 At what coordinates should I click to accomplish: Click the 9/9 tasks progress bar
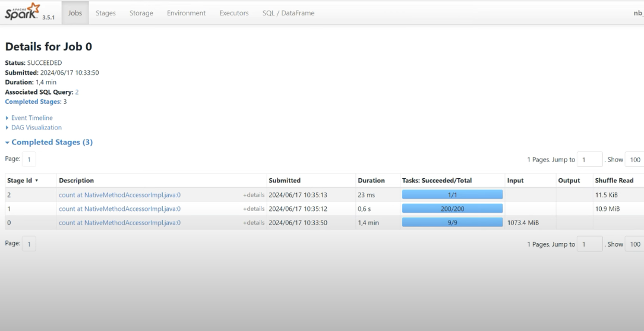coord(452,223)
